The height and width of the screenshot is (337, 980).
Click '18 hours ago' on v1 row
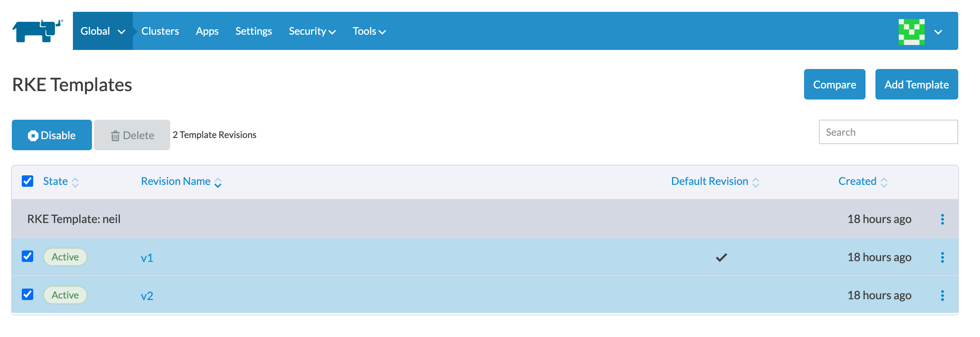point(879,257)
